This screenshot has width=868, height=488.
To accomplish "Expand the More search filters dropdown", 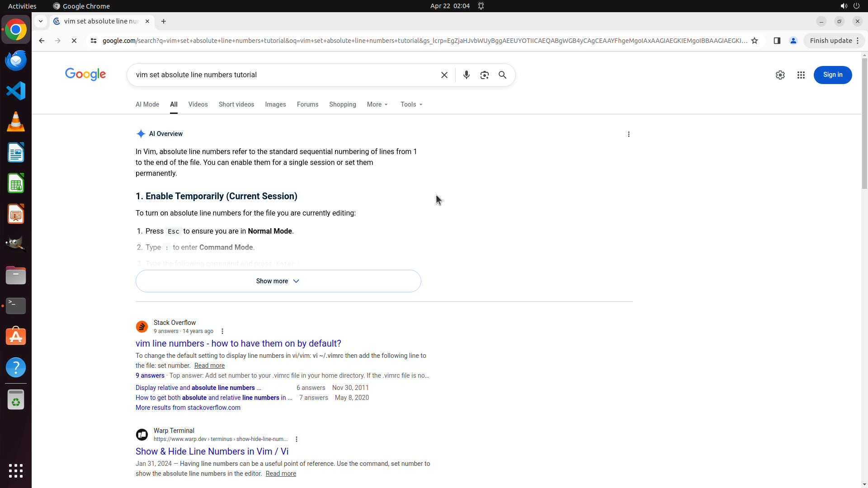I will [377, 104].
